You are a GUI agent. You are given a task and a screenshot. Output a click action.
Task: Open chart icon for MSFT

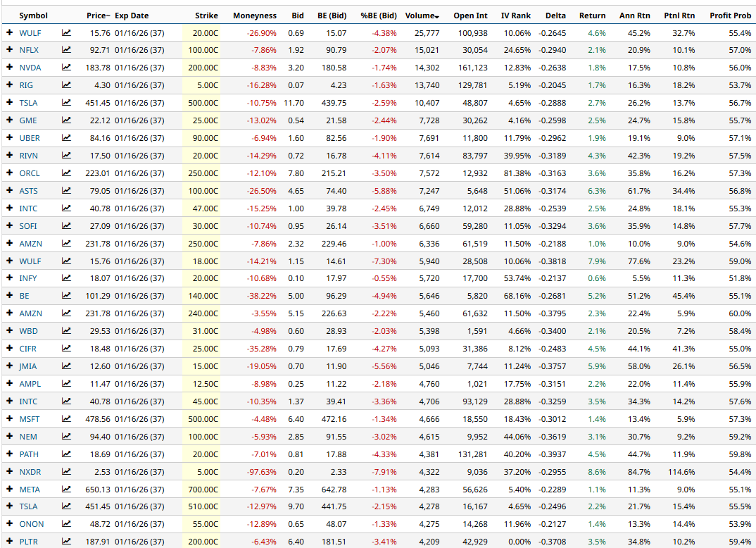pyautogui.click(x=66, y=419)
